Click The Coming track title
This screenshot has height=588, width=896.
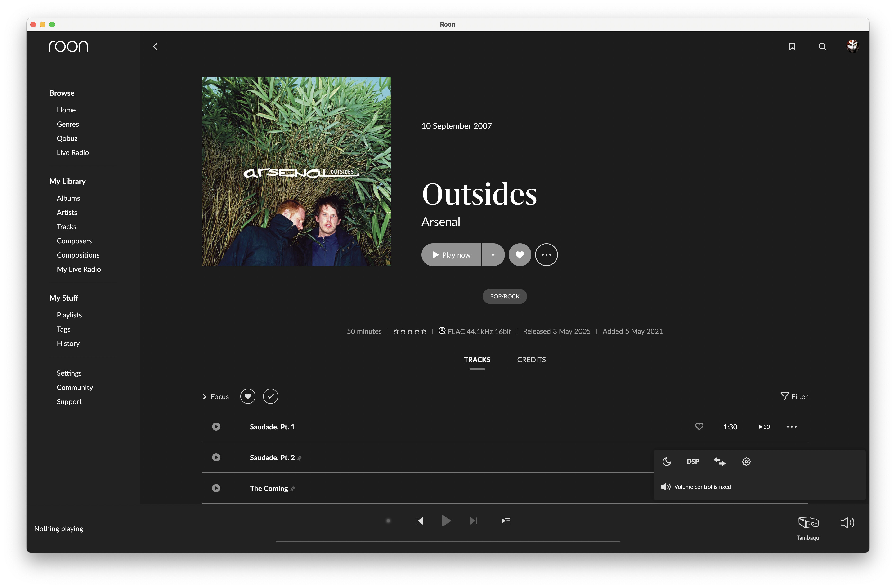tap(269, 488)
